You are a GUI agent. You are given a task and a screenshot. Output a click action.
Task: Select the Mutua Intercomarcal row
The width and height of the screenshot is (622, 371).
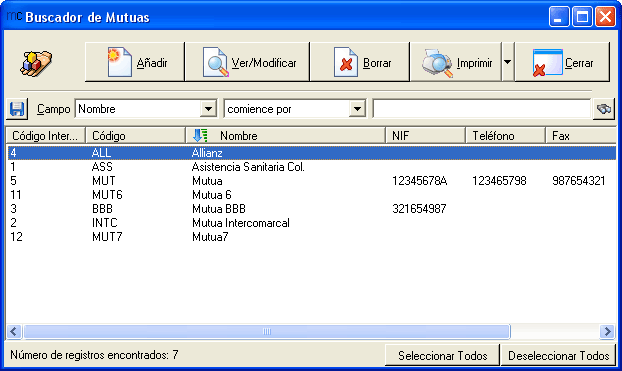[311, 223]
